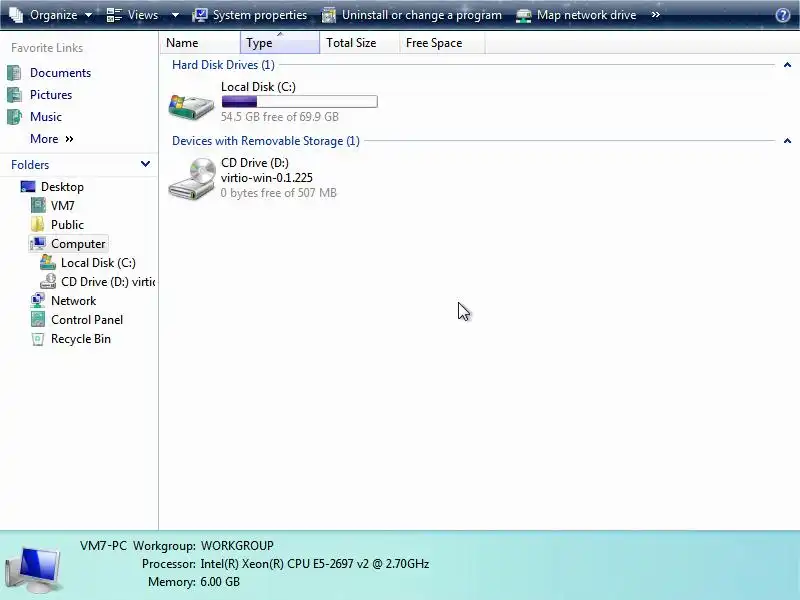Viewport: 800px width, 600px height.
Task: Click the Control Panel icon in the tree
Action: [38, 320]
